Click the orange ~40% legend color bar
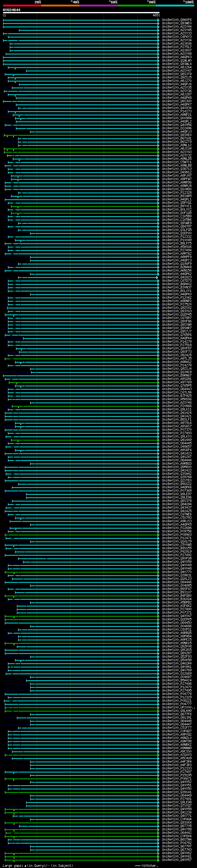The height and width of the screenshot is (868, 197). pyautogui.click(x=60, y=6)
